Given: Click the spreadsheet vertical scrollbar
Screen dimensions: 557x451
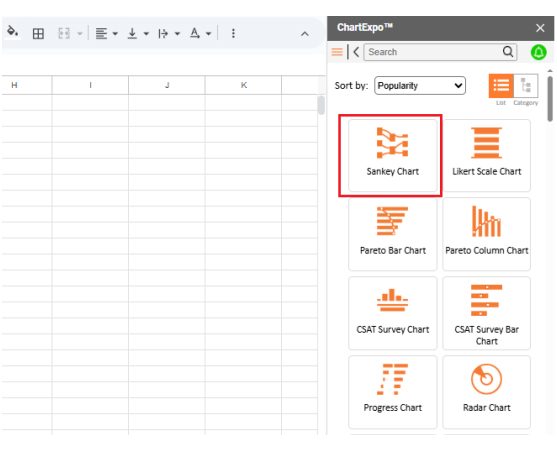Looking at the screenshot, I should pyautogui.click(x=321, y=105).
